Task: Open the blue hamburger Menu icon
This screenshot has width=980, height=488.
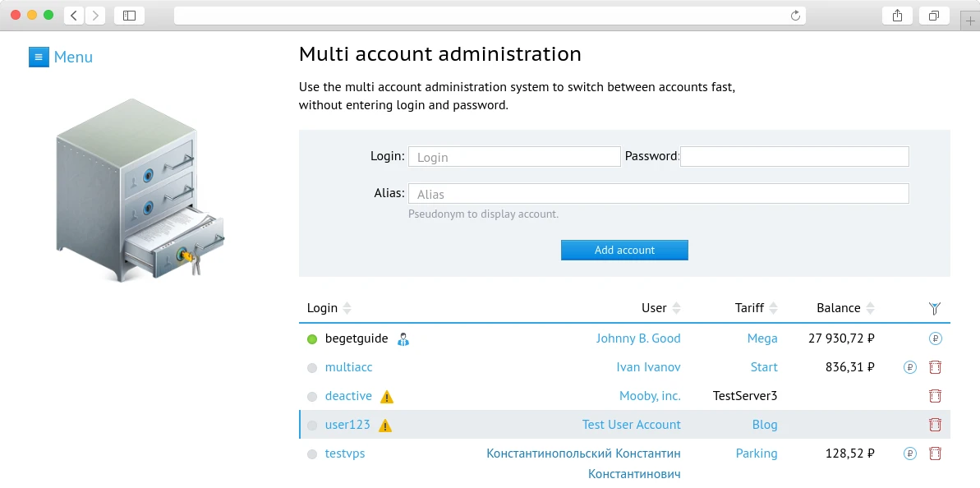Action: click(x=39, y=57)
